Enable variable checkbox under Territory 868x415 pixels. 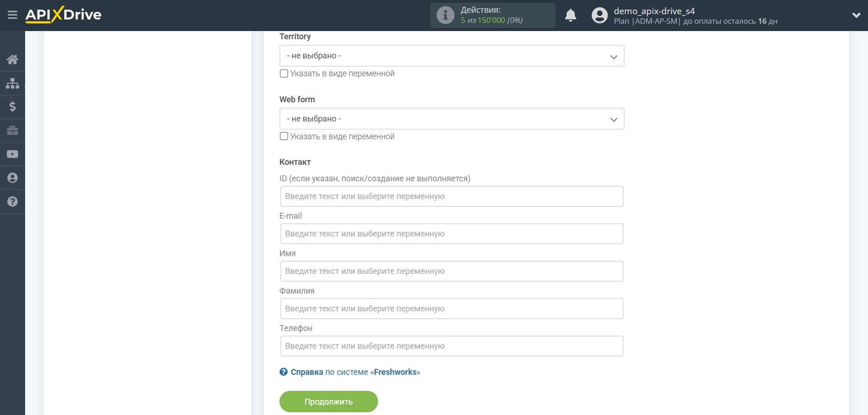pyautogui.click(x=284, y=74)
